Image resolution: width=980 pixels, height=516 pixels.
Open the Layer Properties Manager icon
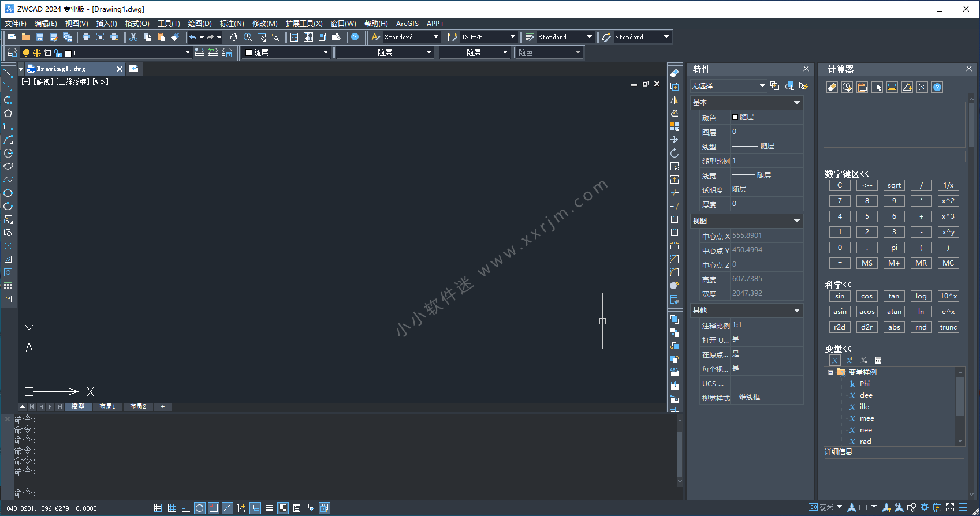coord(12,53)
